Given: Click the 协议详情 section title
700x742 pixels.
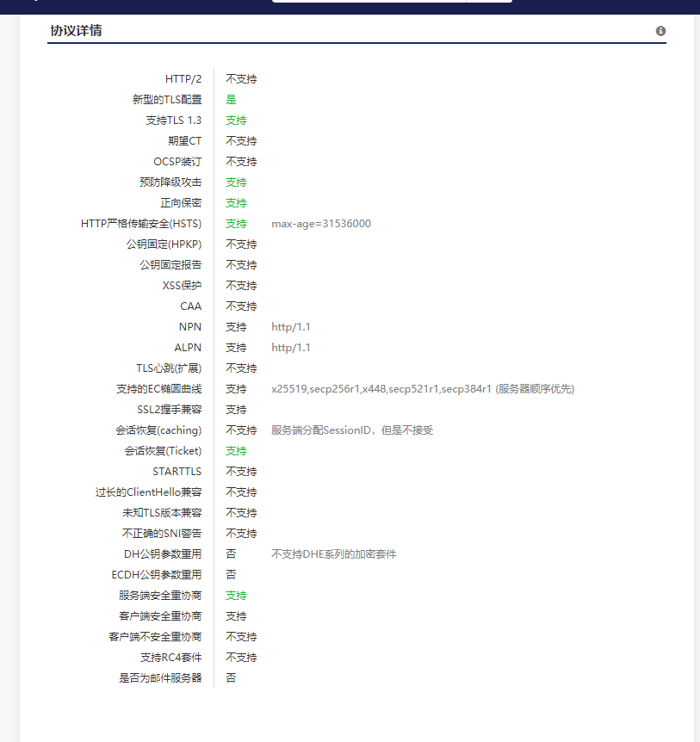Looking at the screenshot, I should pyautogui.click(x=77, y=31).
